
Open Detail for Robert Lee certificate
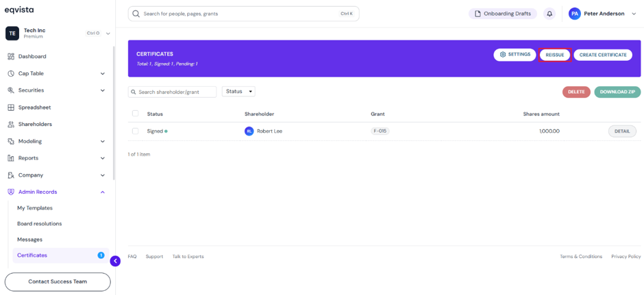tap(622, 131)
